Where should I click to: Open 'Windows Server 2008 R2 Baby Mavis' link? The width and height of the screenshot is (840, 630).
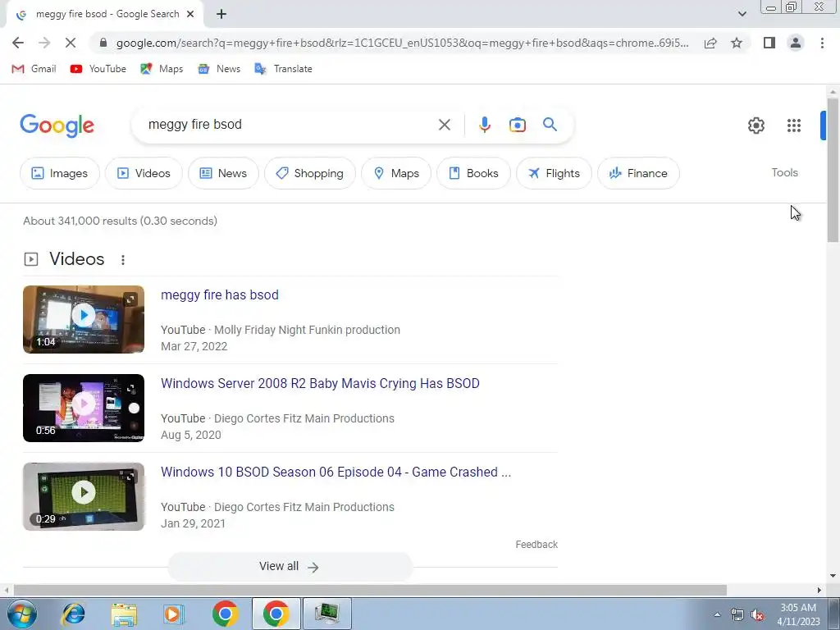click(x=321, y=384)
